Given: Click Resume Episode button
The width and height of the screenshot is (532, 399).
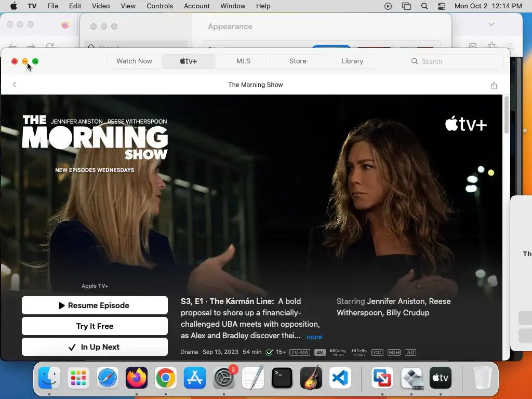Looking at the screenshot, I should (95, 305).
